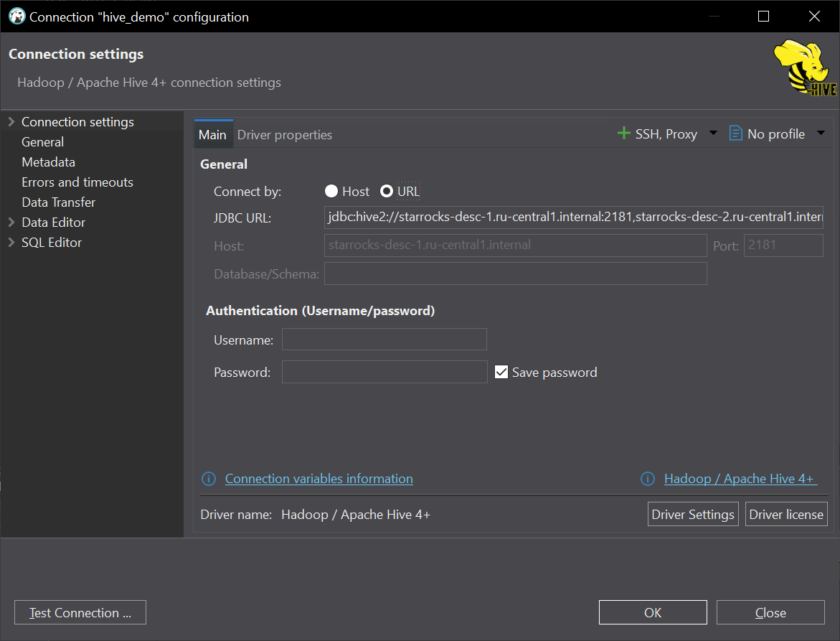The width and height of the screenshot is (840, 641).
Task: Open Driver license
Action: point(786,514)
